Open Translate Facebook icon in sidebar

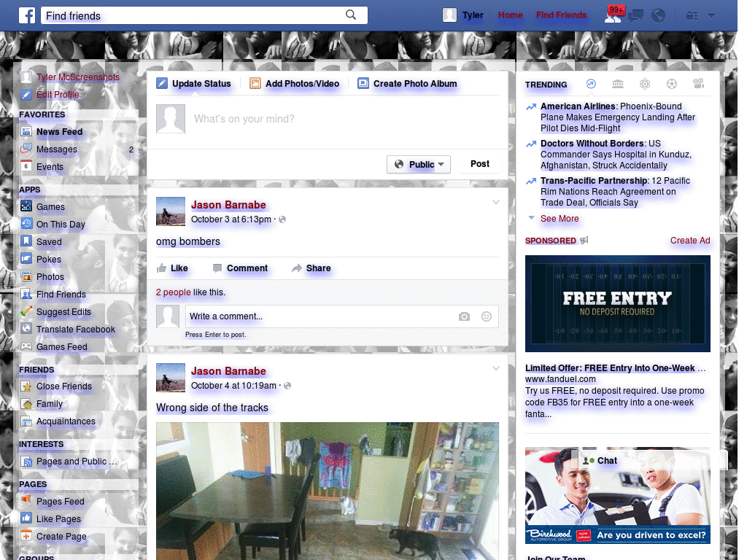pos(26,329)
